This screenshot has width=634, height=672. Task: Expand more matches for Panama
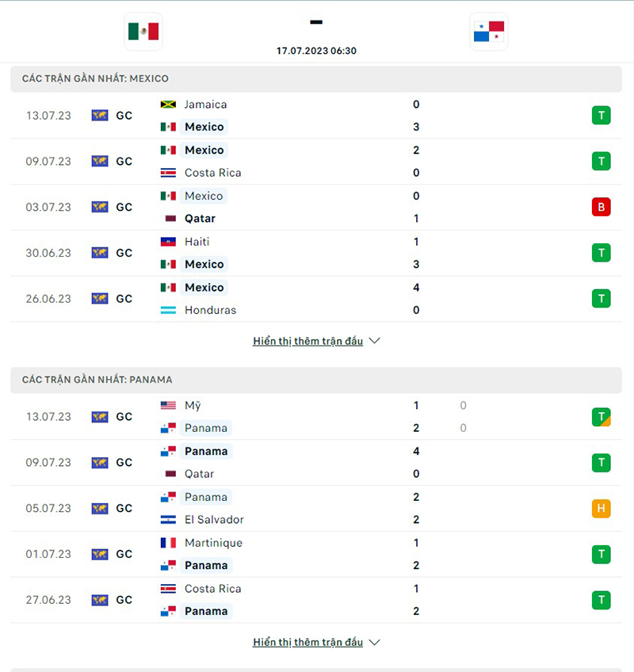307,642
